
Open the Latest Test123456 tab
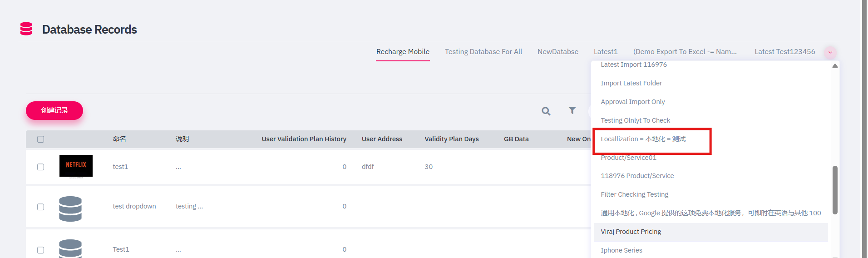pyautogui.click(x=785, y=52)
